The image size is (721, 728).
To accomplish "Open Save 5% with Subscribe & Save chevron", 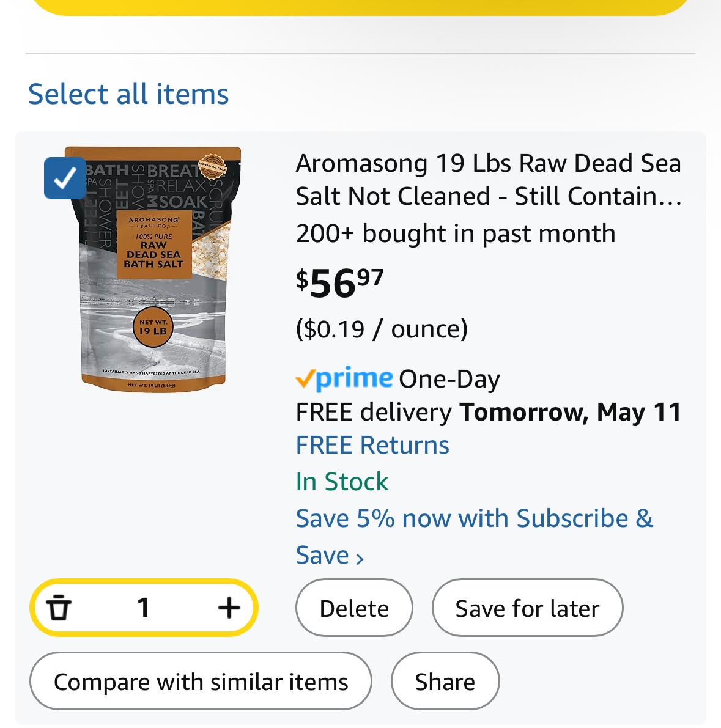I will (360, 558).
